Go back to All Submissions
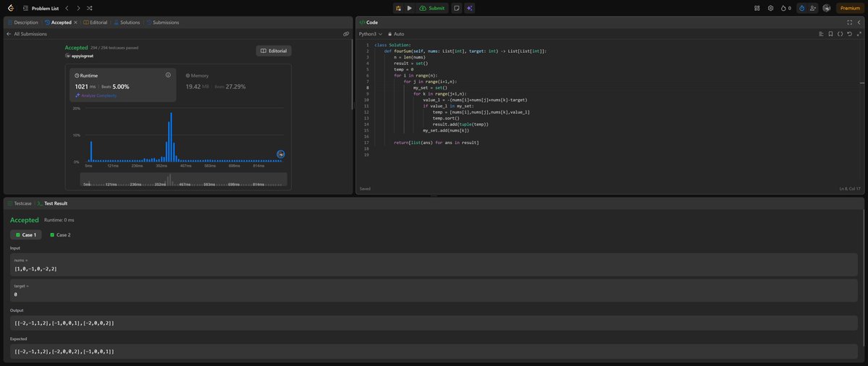The height and width of the screenshot is (366, 868). pos(27,34)
